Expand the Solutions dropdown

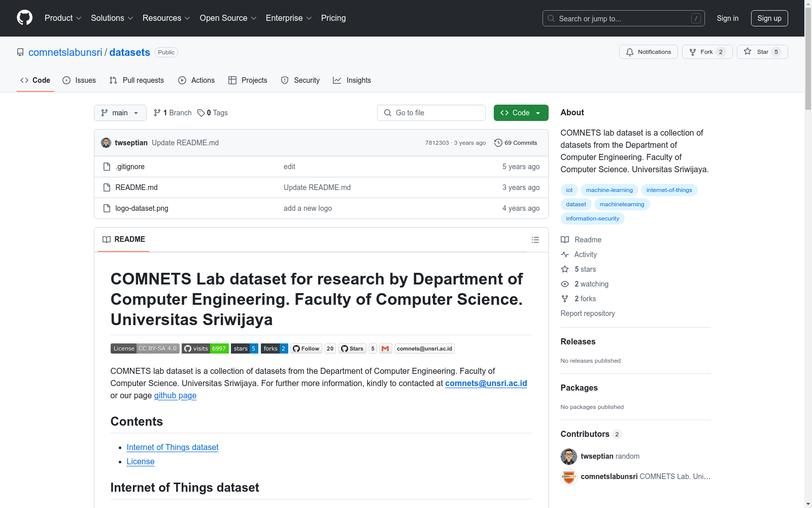[x=112, y=18]
